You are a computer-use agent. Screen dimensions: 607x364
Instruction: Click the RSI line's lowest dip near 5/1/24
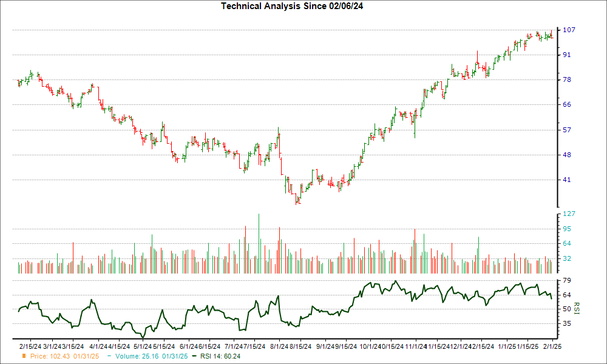pyautogui.click(x=143, y=335)
